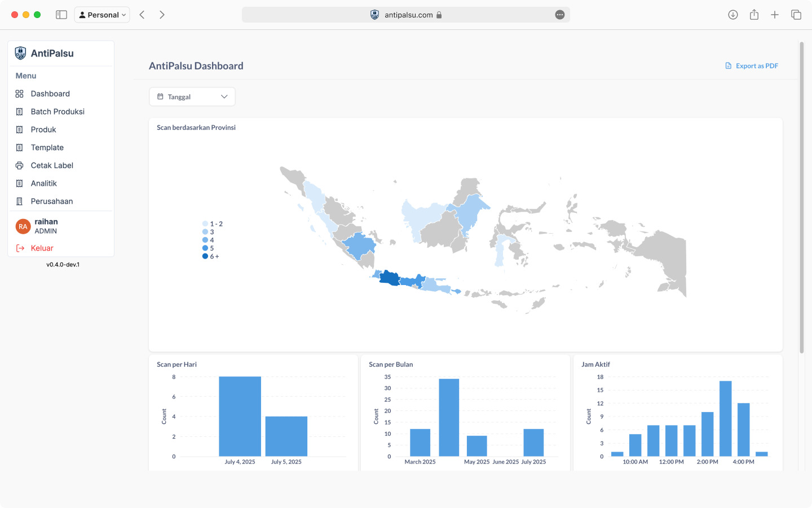Image resolution: width=812 pixels, height=508 pixels.
Task: Click the West Java darkest province on map
Action: [x=389, y=278]
